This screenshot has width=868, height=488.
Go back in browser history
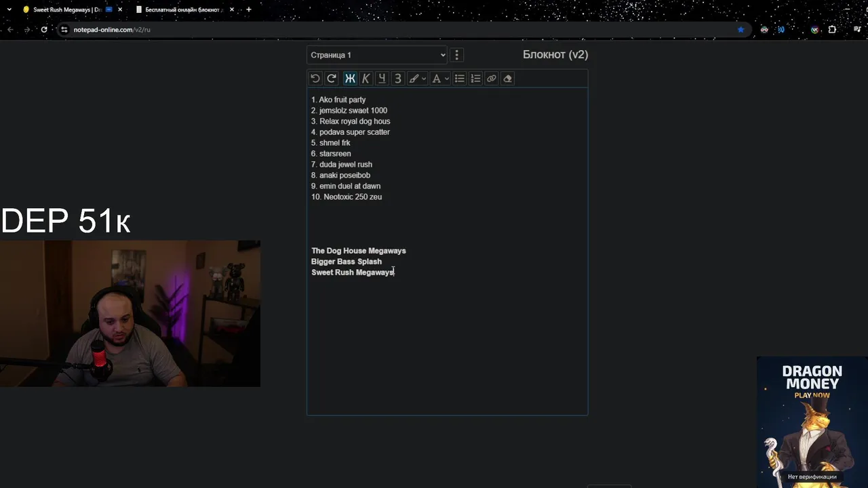pos(10,30)
